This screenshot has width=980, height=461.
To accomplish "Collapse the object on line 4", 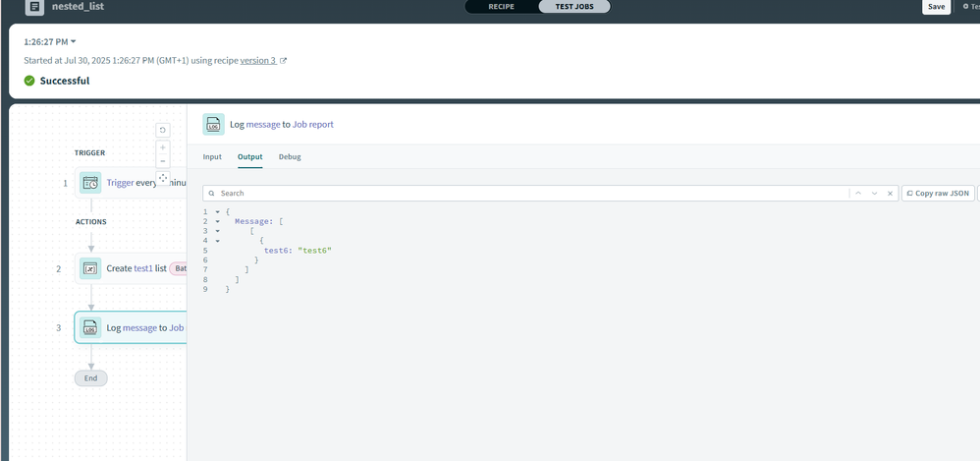I will (x=217, y=241).
